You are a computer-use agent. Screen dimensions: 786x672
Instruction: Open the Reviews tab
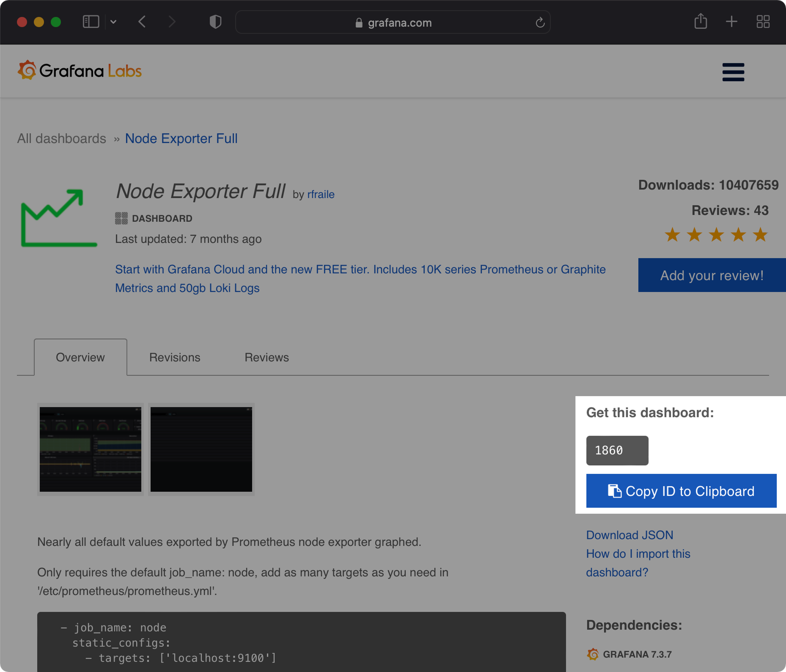pos(267,357)
